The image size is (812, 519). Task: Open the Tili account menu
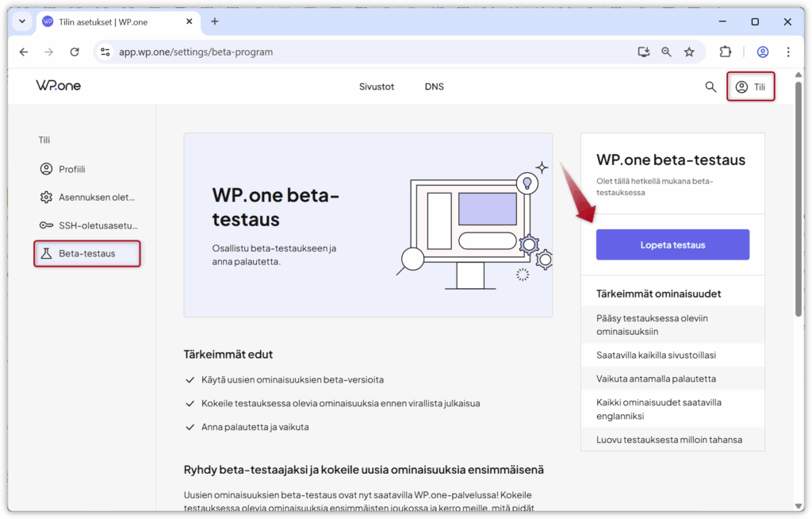[x=750, y=86]
